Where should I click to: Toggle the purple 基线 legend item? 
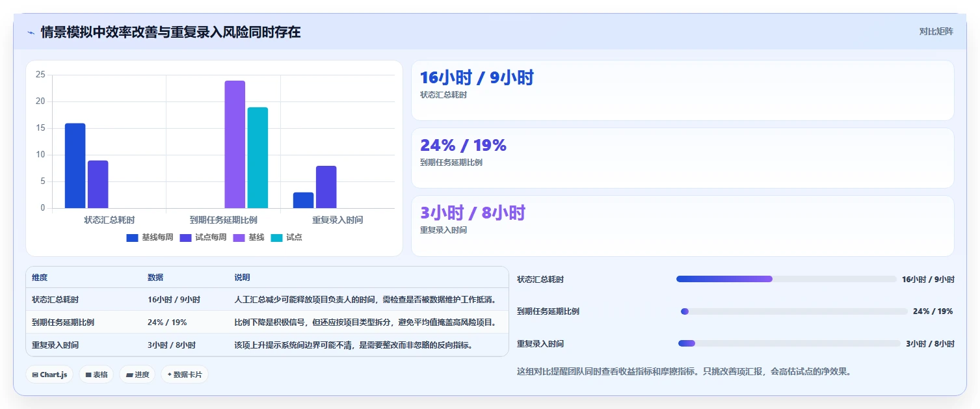(x=248, y=237)
